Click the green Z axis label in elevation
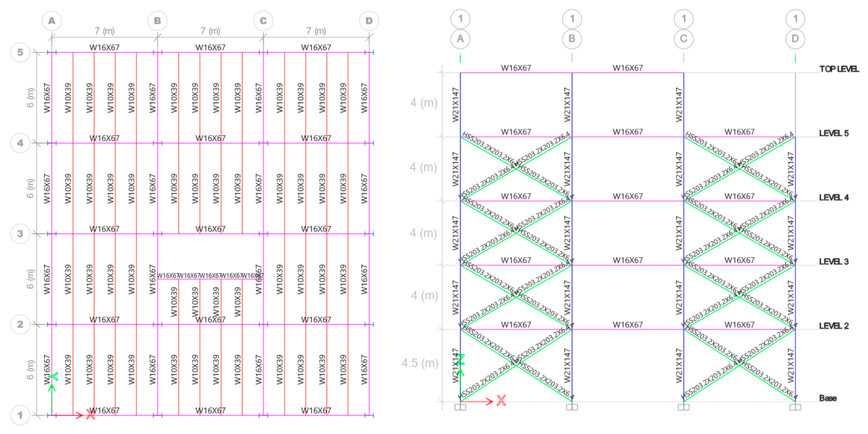 (461, 359)
